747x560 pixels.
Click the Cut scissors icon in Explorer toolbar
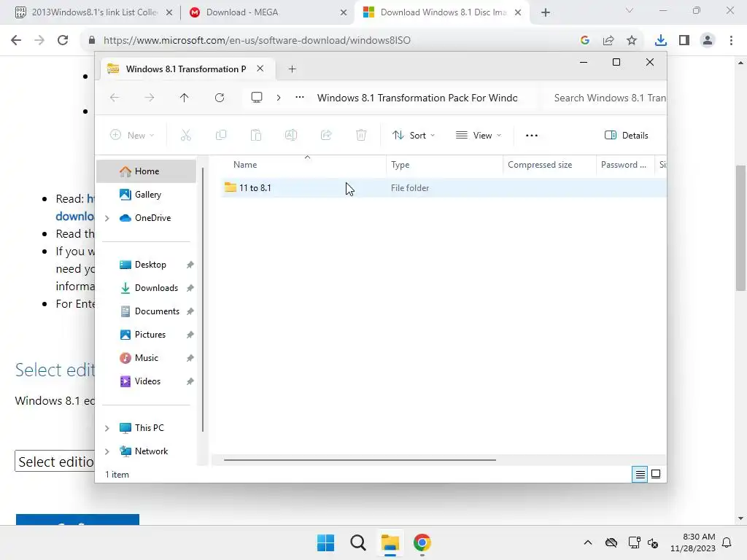pos(186,135)
